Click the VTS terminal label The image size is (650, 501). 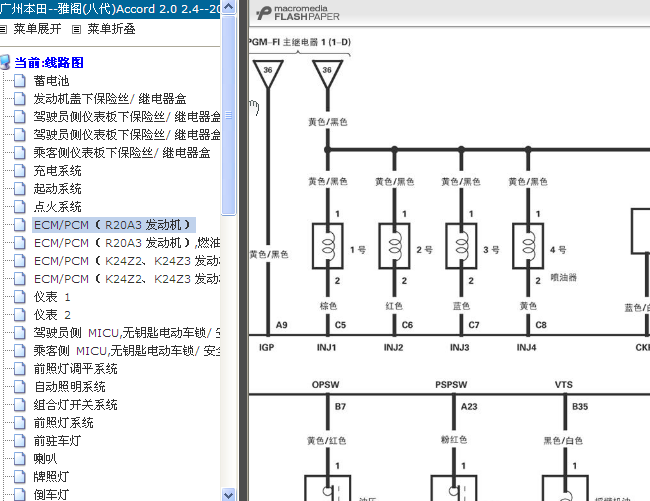(x=563, y=385)
